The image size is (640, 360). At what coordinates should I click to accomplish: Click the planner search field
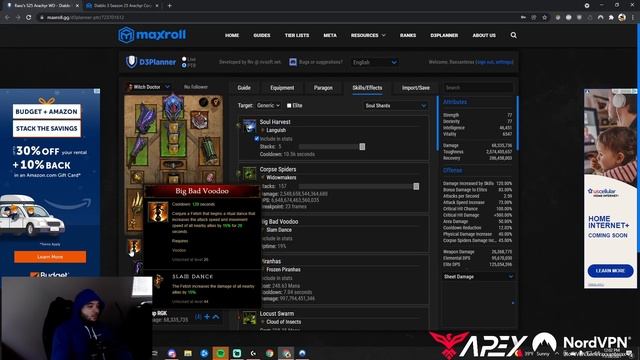pyautogui.click(x=478, y=87)
